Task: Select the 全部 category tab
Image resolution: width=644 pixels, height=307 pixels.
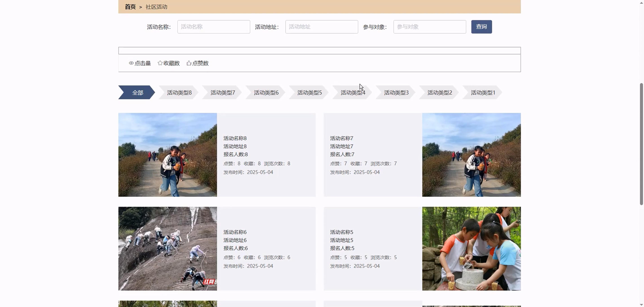Action: (137, 93)
